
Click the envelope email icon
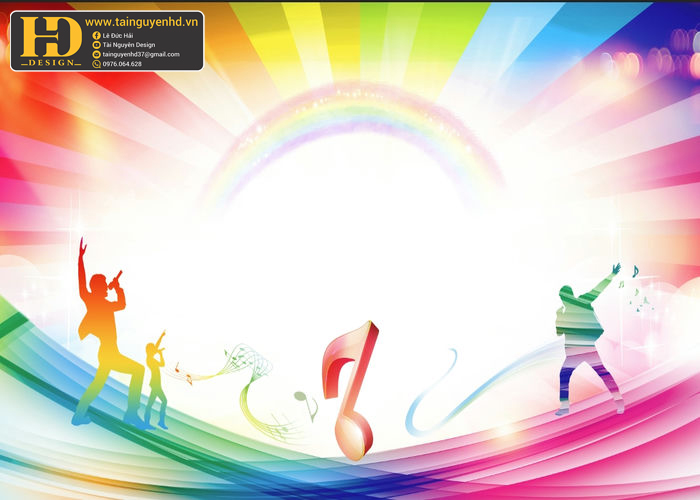96,54
